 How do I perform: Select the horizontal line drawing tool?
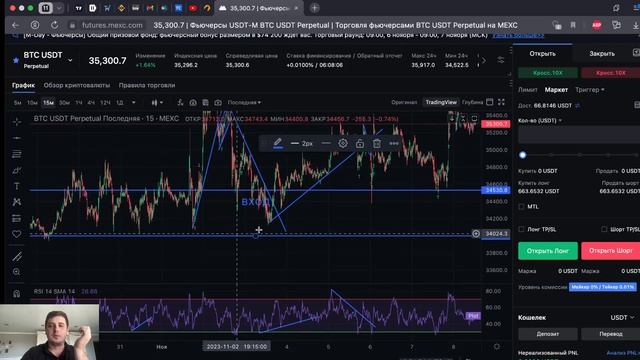pos(17,138)
